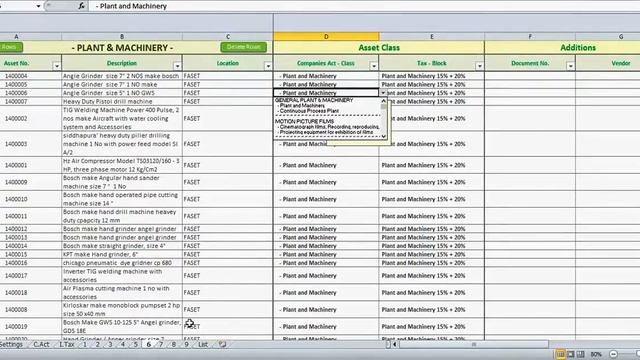The height and width of the screenshot is (360, 640).
Task: Click the horizontal scrollbar left arrow
Action: [x=395, y=344]
